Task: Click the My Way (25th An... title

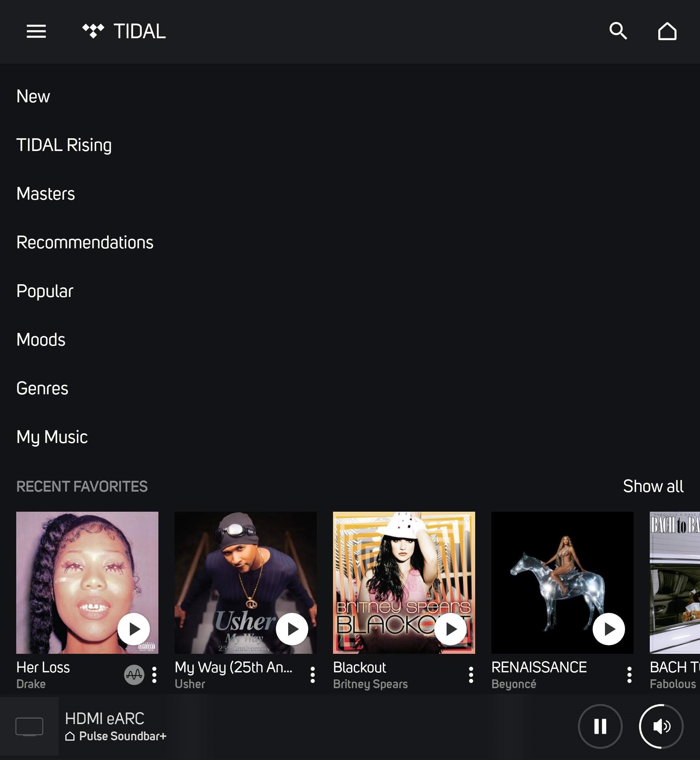Action: 234,667
